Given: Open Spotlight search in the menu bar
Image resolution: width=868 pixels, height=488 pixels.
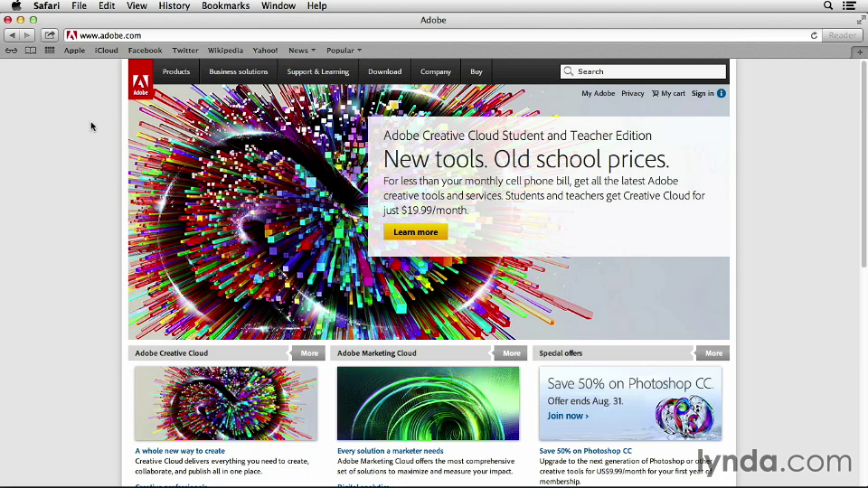Looking at the screenshot, I should [828, 5].
